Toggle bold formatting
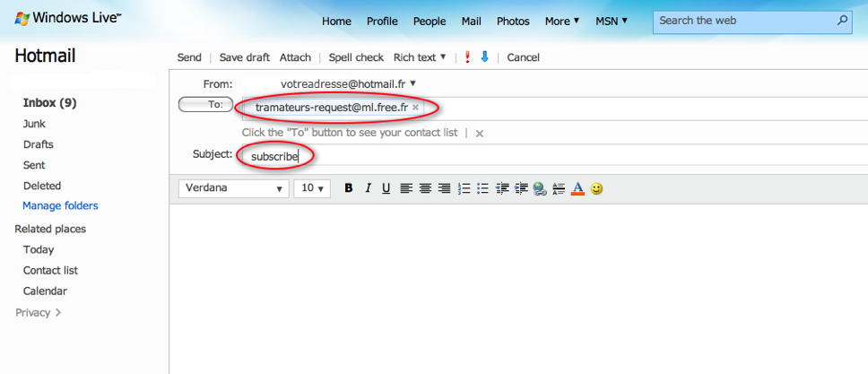This screenshot has height=374, width=868. point(349,188)
